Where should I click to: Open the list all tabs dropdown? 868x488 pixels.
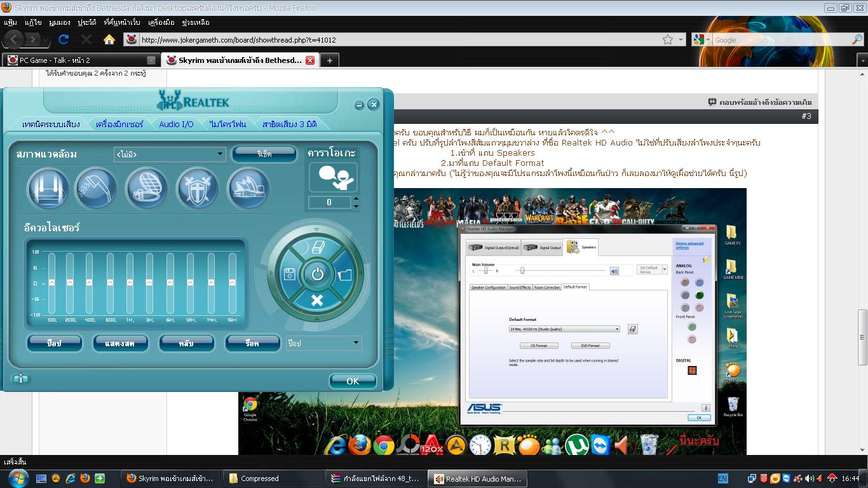862,61
